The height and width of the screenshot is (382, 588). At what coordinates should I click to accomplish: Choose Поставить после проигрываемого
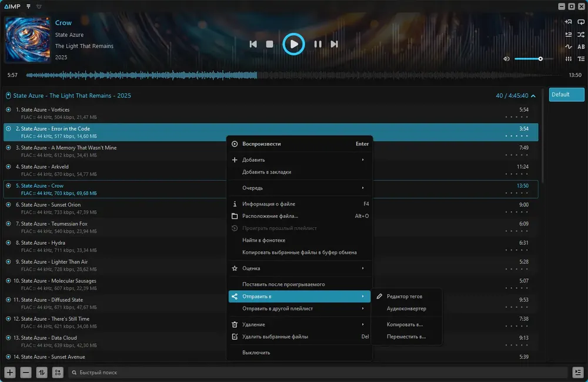point(300,284)
